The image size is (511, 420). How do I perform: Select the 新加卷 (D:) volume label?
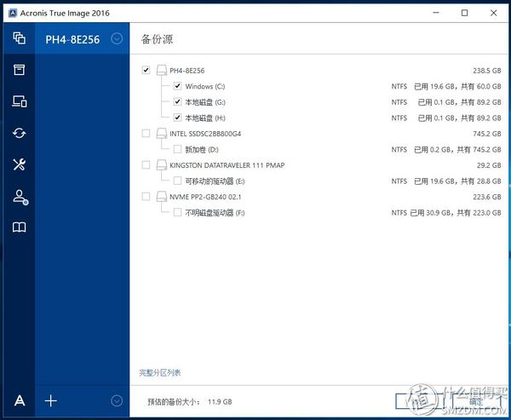(x=202, y=150)
